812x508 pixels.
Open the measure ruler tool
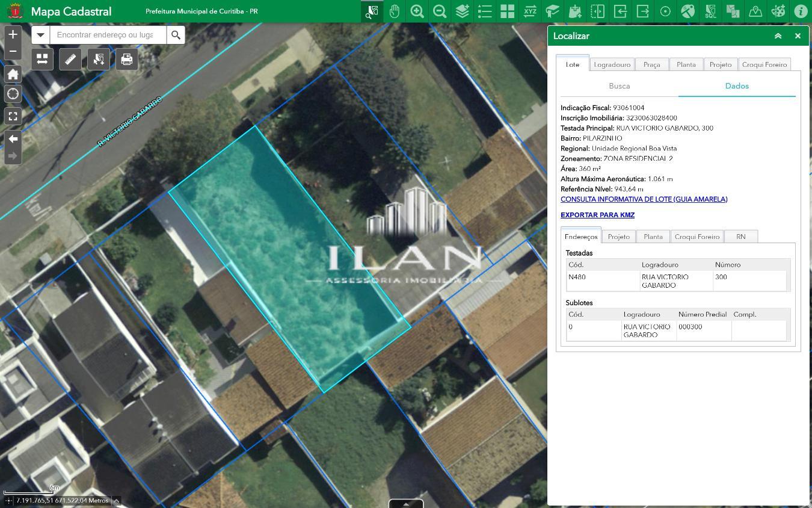point(70,59)
